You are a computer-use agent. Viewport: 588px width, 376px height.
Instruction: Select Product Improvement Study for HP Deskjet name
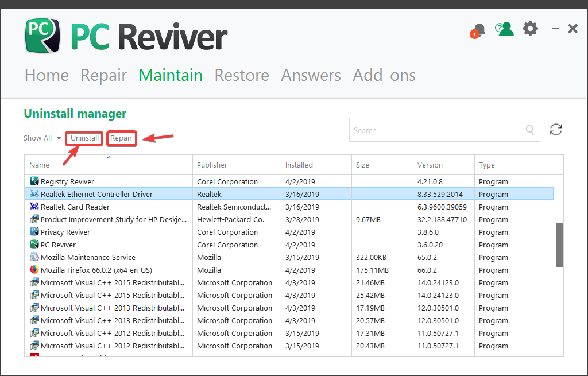point(114,220)
